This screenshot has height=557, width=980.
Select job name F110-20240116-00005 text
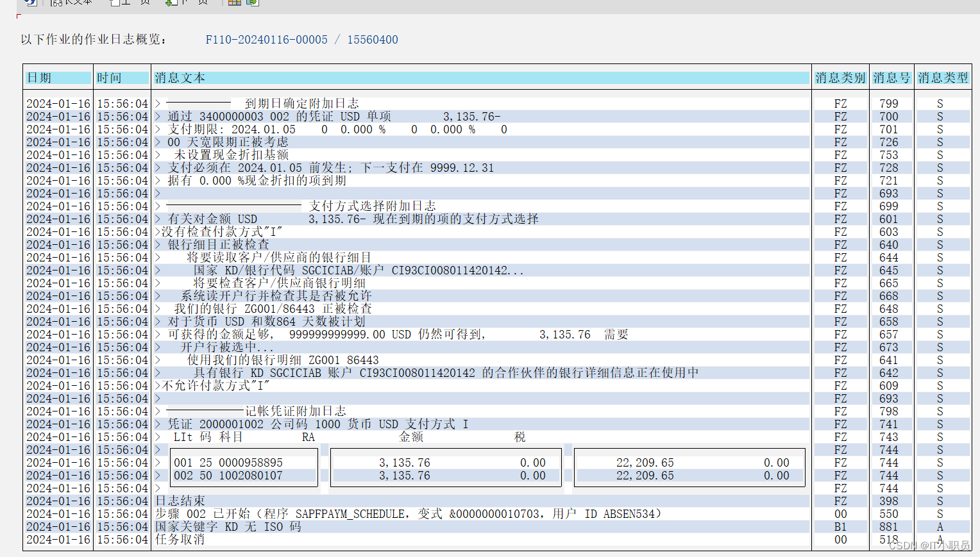coord(267,40)
